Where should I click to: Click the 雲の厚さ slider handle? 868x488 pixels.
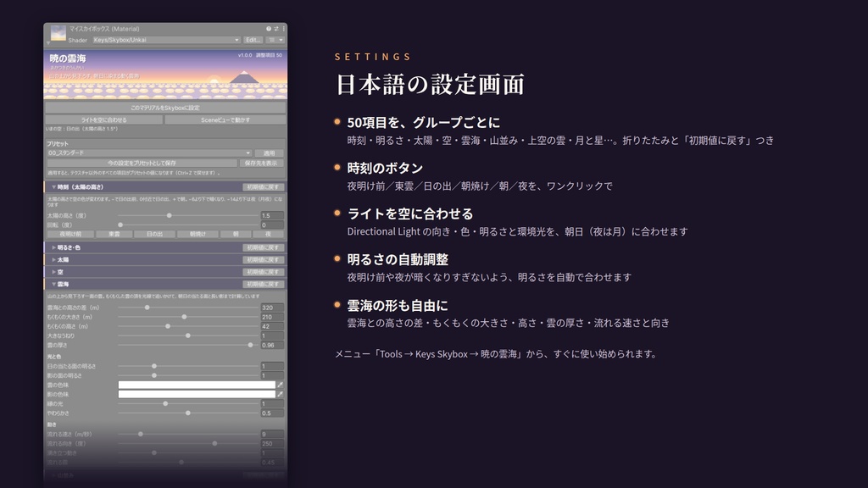point(250,346)
